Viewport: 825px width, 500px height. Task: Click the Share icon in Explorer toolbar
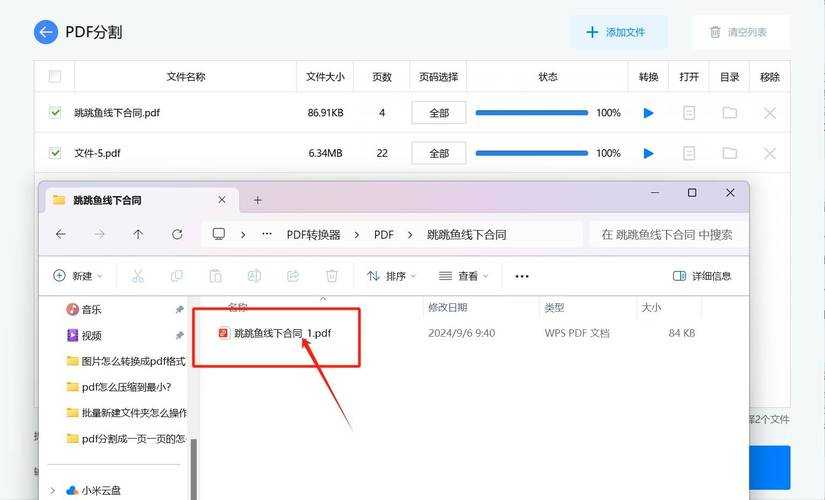click(x=293, y=276)
